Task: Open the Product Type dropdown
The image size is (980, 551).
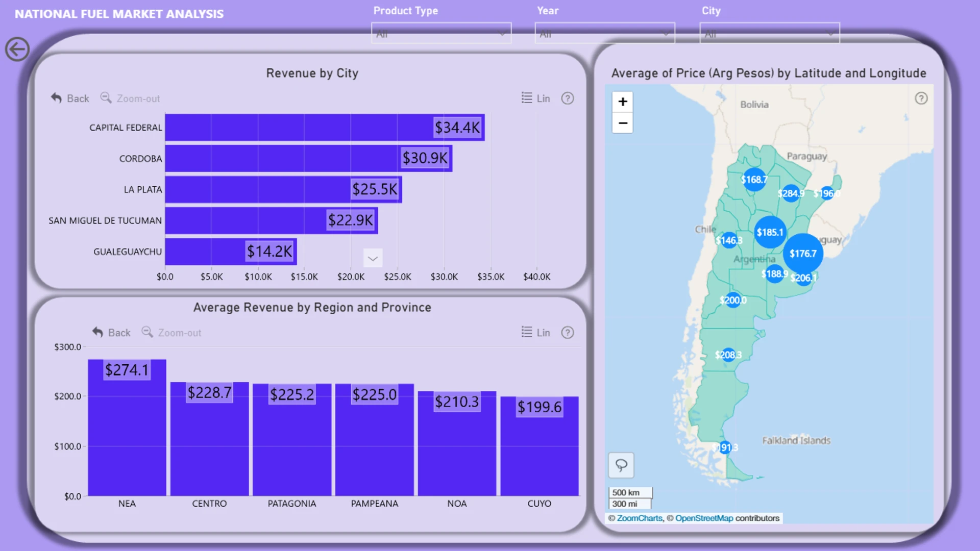Action: coord(442,33)
